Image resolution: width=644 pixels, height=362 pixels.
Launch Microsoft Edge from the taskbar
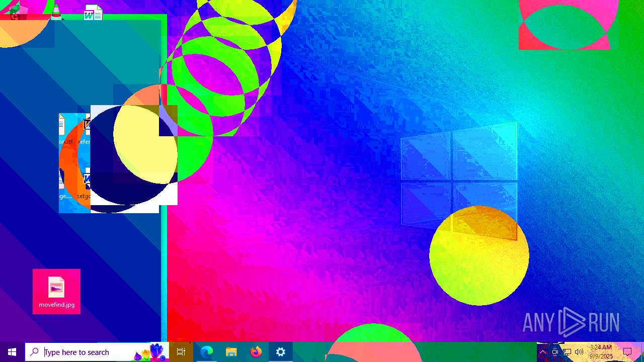click(207, 352)
